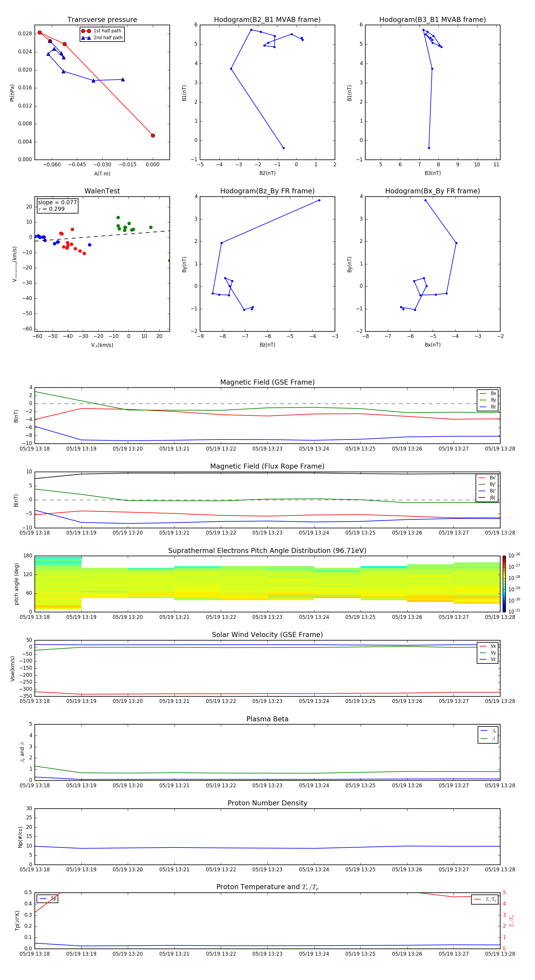Viewport: 535px width, 980px height.
Task: Click the 'Transverse pressure' plot title
Action: tap(102, 20)
